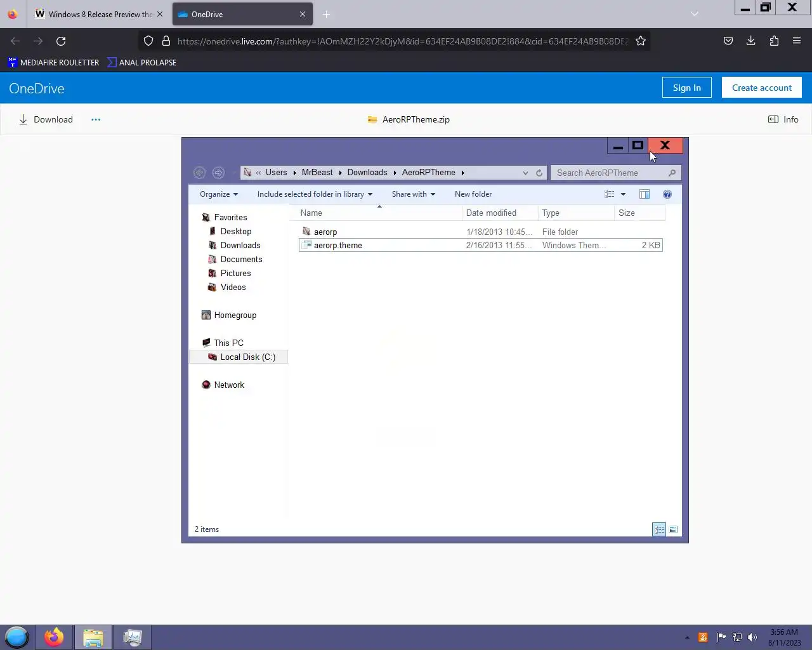Open the Firefox hamburger menu

(x=797, y=41)
